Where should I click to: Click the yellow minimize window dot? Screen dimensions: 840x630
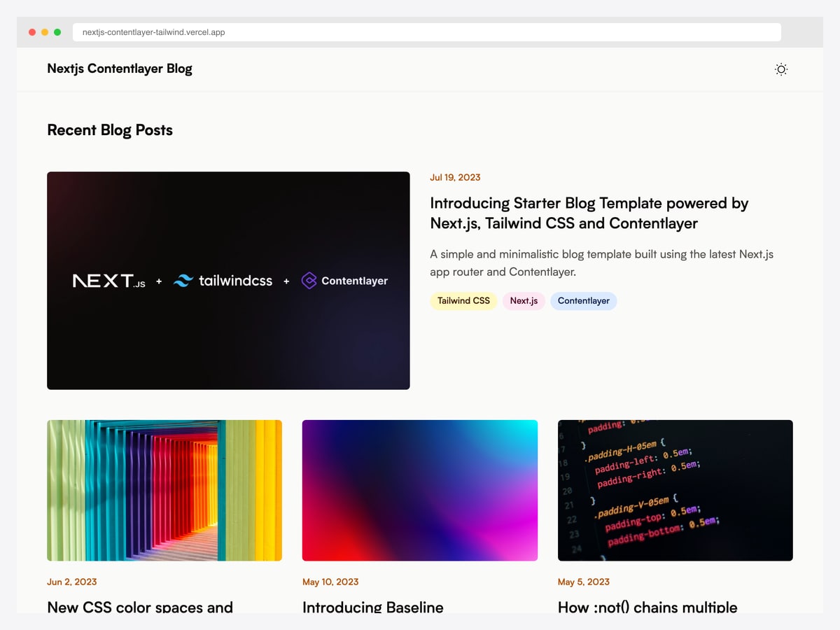(45, 32)
